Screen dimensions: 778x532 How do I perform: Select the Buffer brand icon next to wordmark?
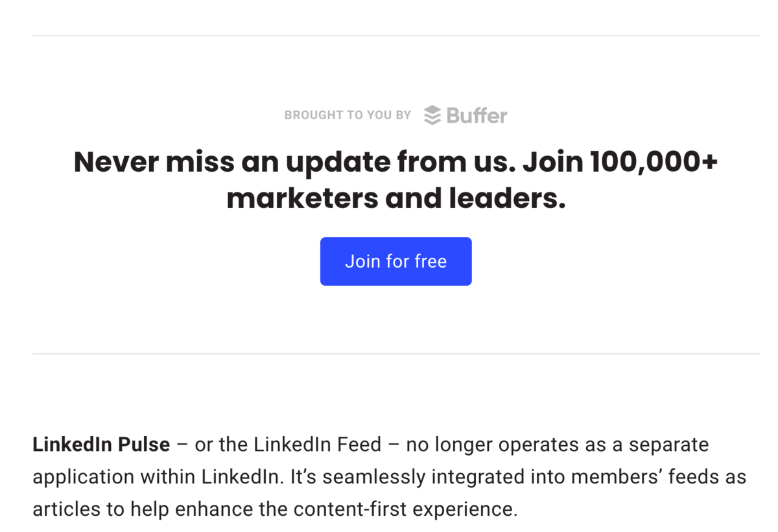click(432, 115)
